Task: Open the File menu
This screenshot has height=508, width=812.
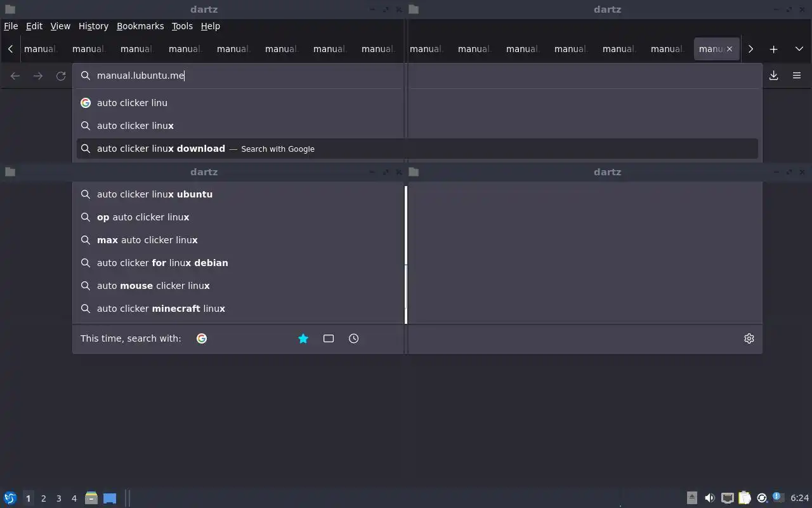Action: point(11,26)
